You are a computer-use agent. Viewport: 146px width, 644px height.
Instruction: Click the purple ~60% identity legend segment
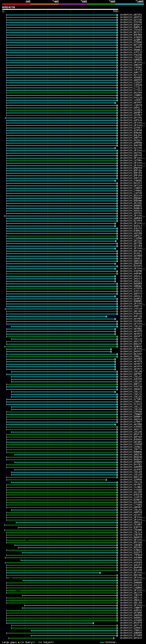[x=73, y=4]
